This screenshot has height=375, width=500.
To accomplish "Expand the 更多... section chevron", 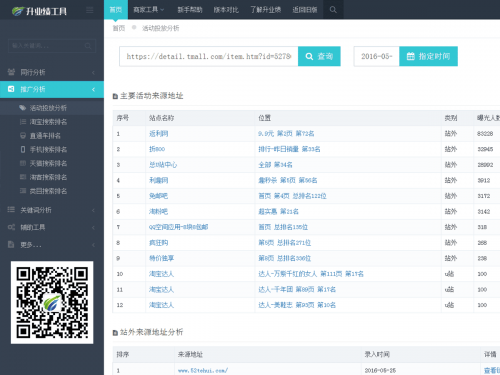I will coord(93,245).
